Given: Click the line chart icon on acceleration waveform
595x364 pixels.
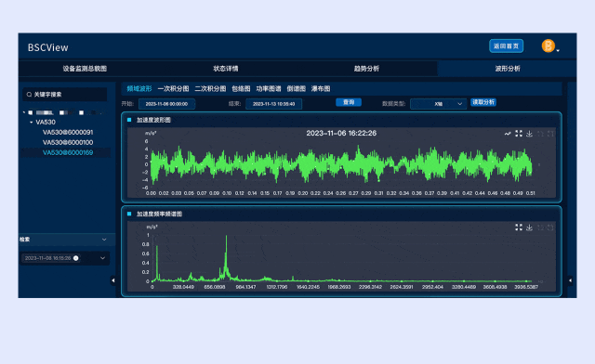Looking at the screenshot, I should (x=508, y=134).
